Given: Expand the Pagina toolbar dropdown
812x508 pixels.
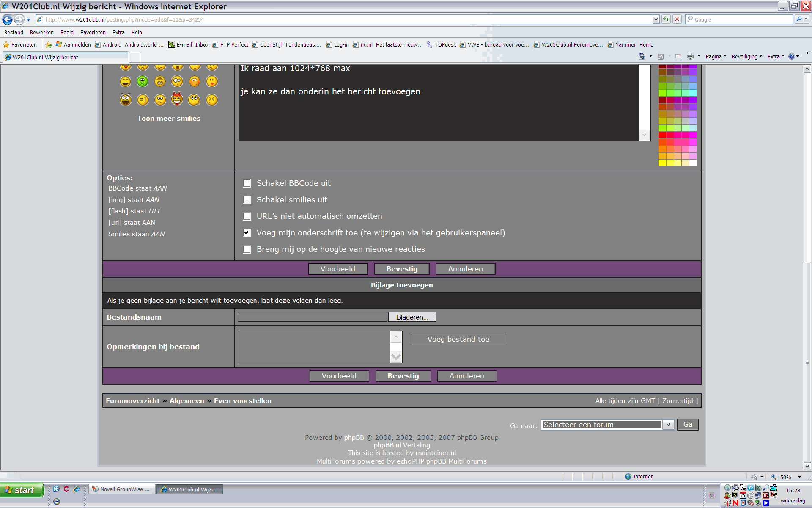Looking at the screenshot, I should click(x=716, y=56).
